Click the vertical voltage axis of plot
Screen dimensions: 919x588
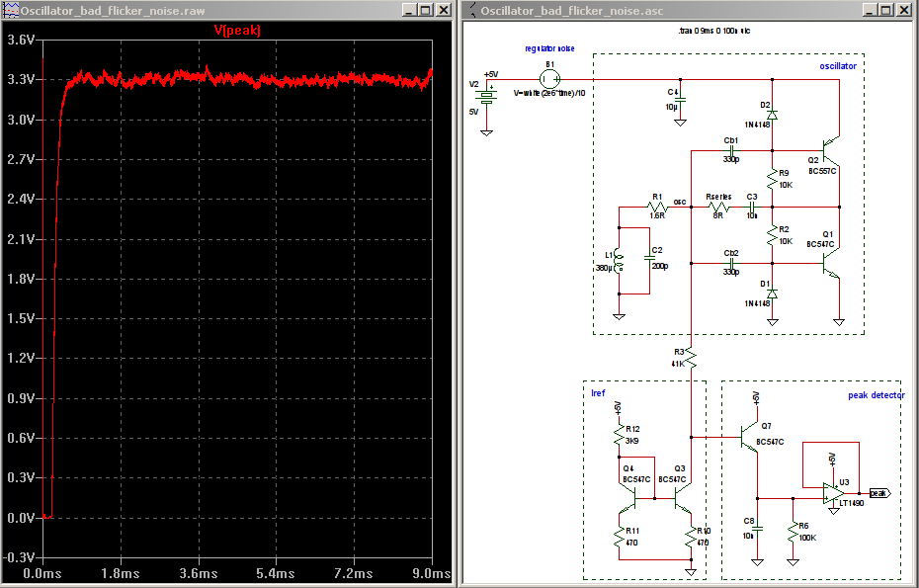tap(20, 296)
